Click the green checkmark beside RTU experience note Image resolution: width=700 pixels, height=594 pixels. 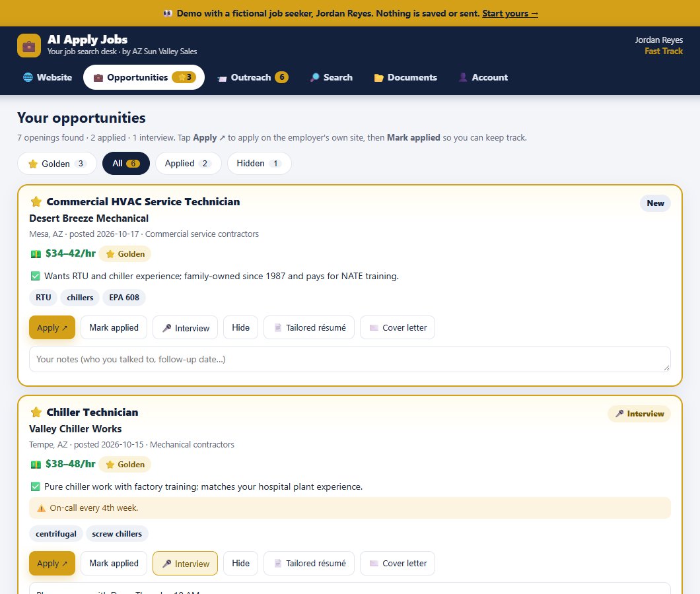[x=35, y=277]
